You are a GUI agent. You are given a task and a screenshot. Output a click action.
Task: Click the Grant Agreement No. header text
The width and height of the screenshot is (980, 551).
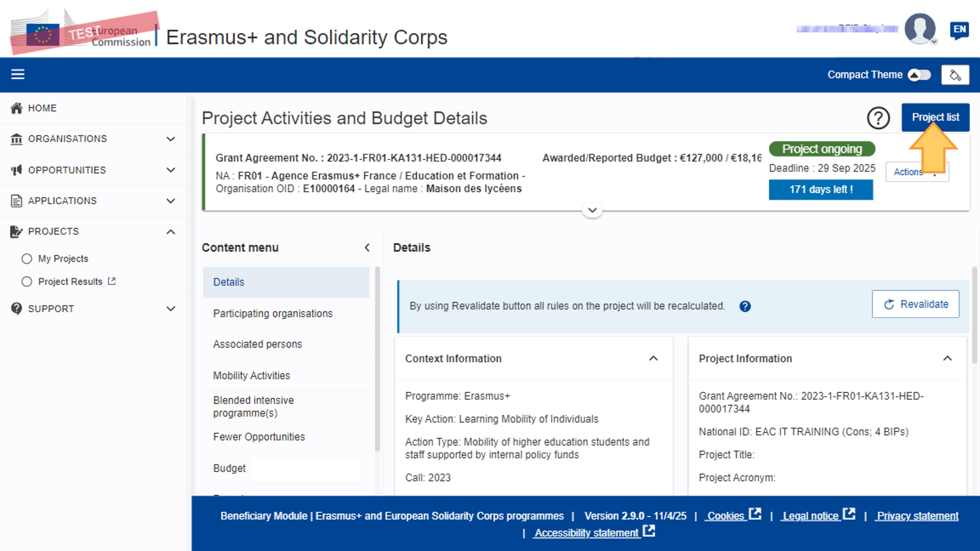click(358, 158)
